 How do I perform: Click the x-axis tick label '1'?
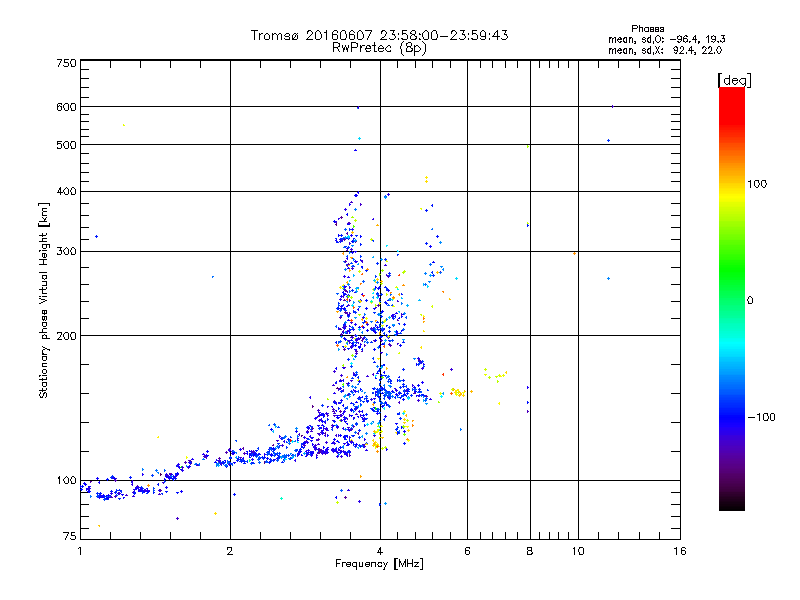pyautogui.click(x=80, y=551)
